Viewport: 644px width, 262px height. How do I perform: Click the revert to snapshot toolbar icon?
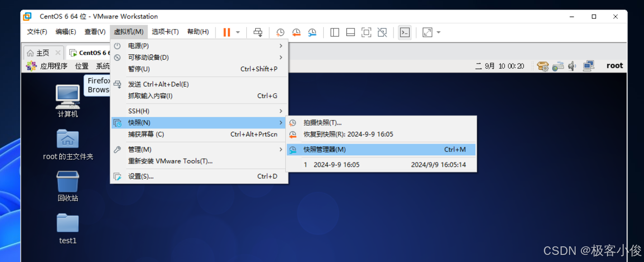coord(296,32)
